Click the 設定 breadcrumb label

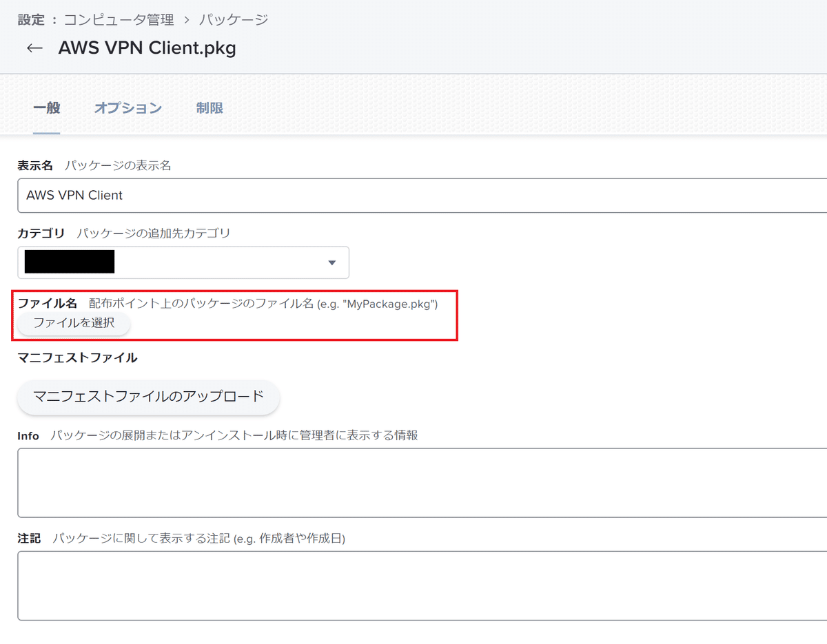coord(31,19)
